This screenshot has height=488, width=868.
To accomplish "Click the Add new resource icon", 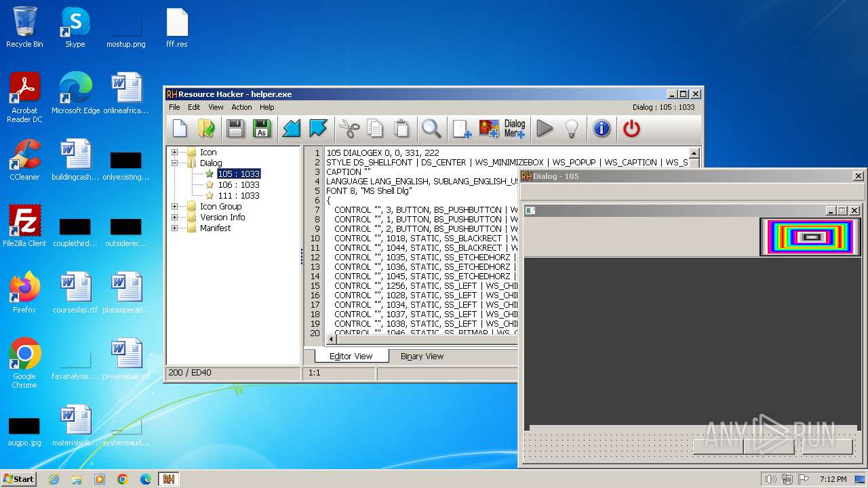I will (462, 128).
